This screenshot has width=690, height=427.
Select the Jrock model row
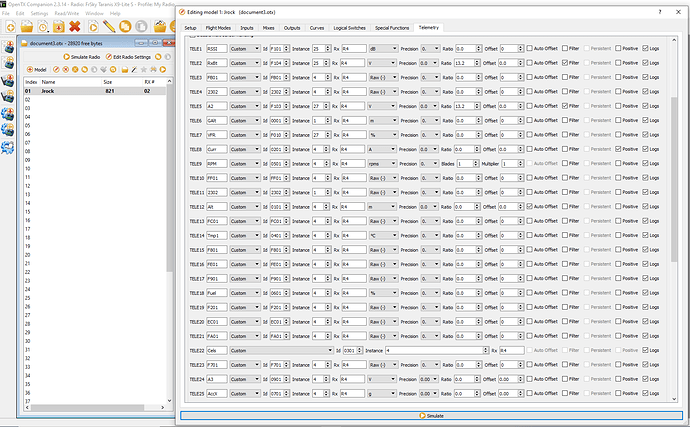pos(95,91)
